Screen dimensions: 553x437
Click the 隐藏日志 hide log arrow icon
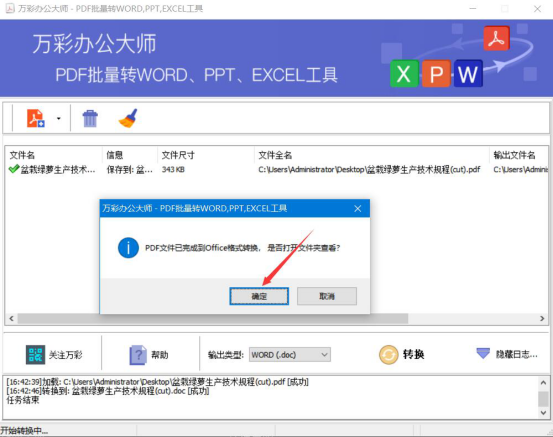click(x=483, y=353)
